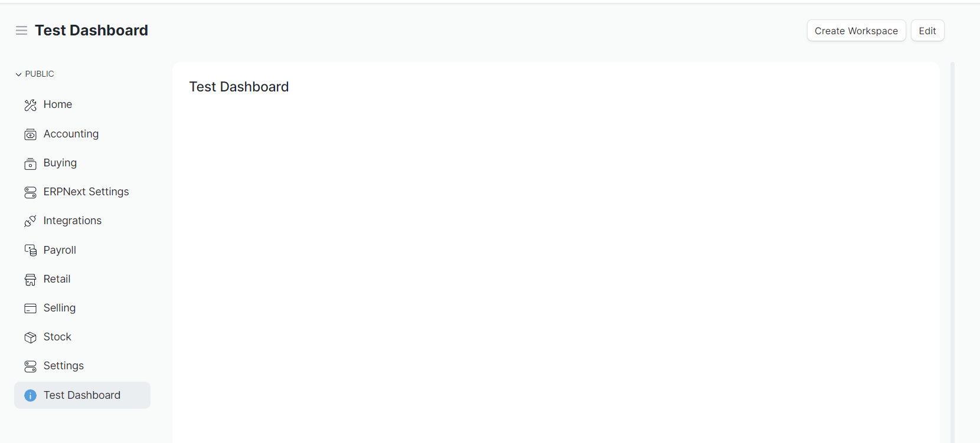Click the Accounting coin icon

(30, 134)
